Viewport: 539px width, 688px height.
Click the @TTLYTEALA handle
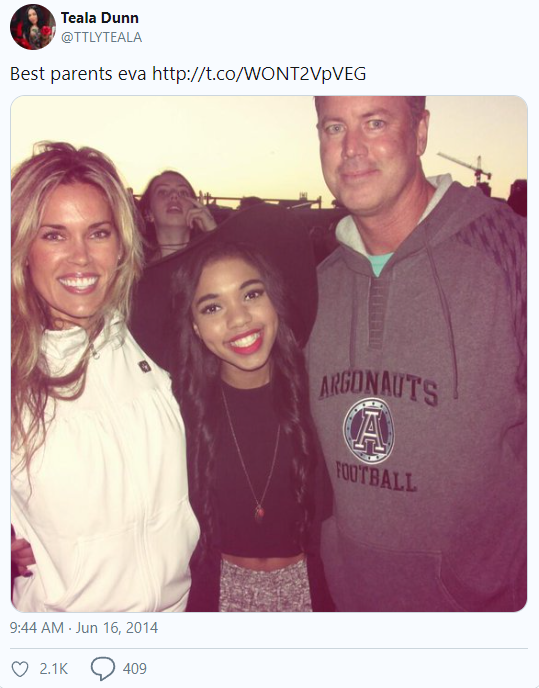[101, 37]
